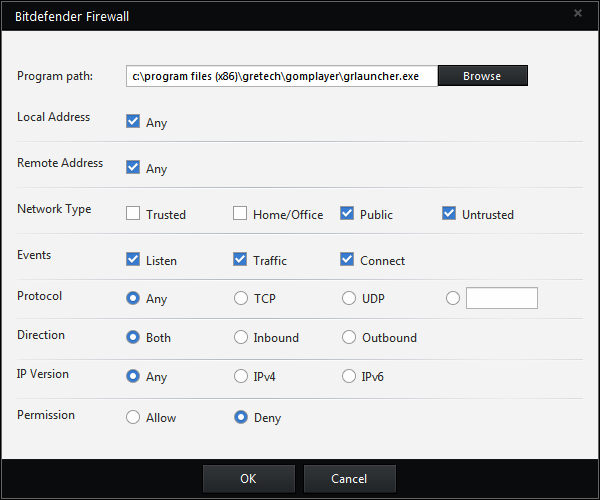Image resolution: width=600 pixels, height=500 pixels.
Task: Uncheck the Local Address Any checkbox
Action: (133, 122)
